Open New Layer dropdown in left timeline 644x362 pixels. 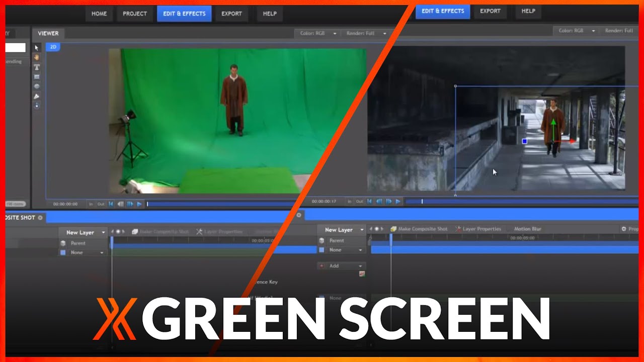[83, 233]
